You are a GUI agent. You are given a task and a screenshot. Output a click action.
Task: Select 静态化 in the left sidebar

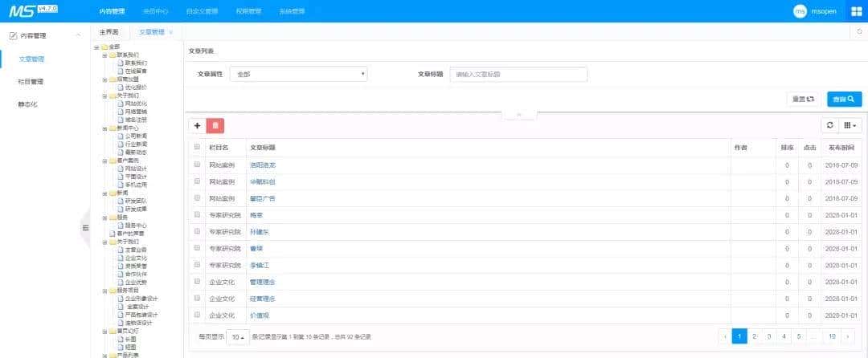point(27,104)
